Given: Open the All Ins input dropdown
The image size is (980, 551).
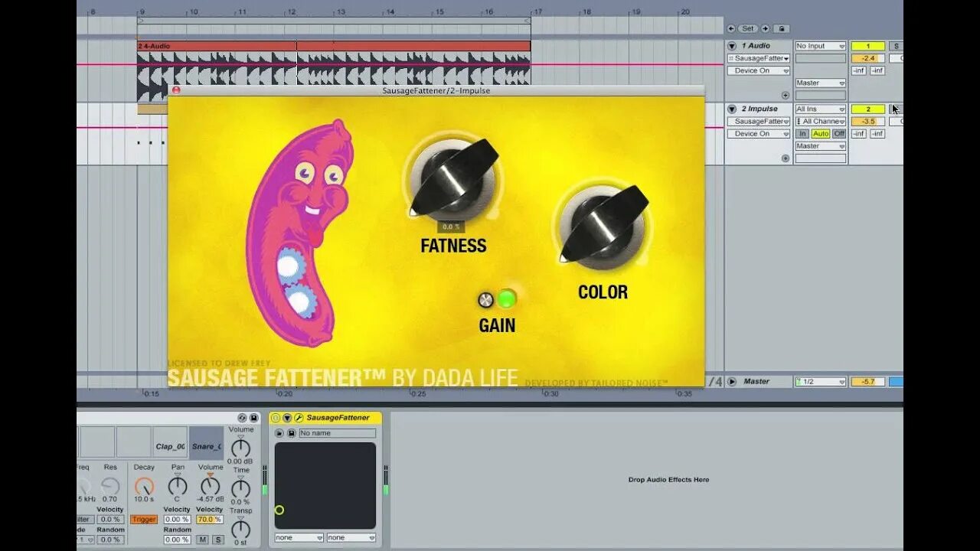Looking at the screenshot, I should click(820, 109).
